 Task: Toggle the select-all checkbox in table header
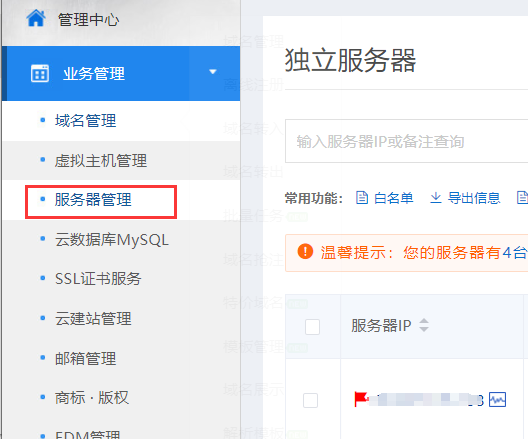coord(312,327)
